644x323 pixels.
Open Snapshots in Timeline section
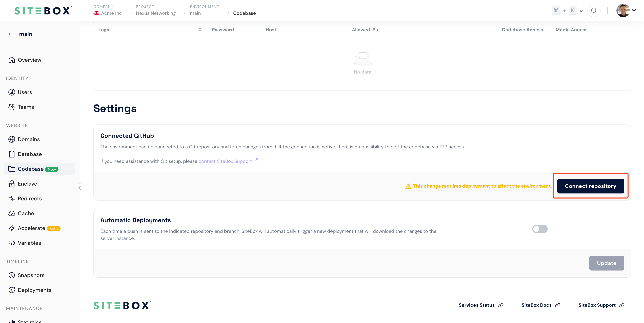point(40,275)
